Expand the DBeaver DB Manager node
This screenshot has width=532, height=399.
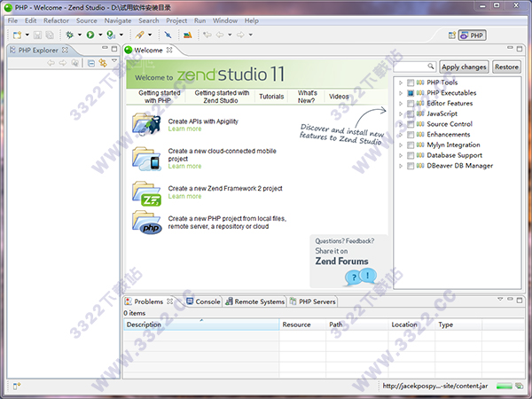click(x=401, y=166)
